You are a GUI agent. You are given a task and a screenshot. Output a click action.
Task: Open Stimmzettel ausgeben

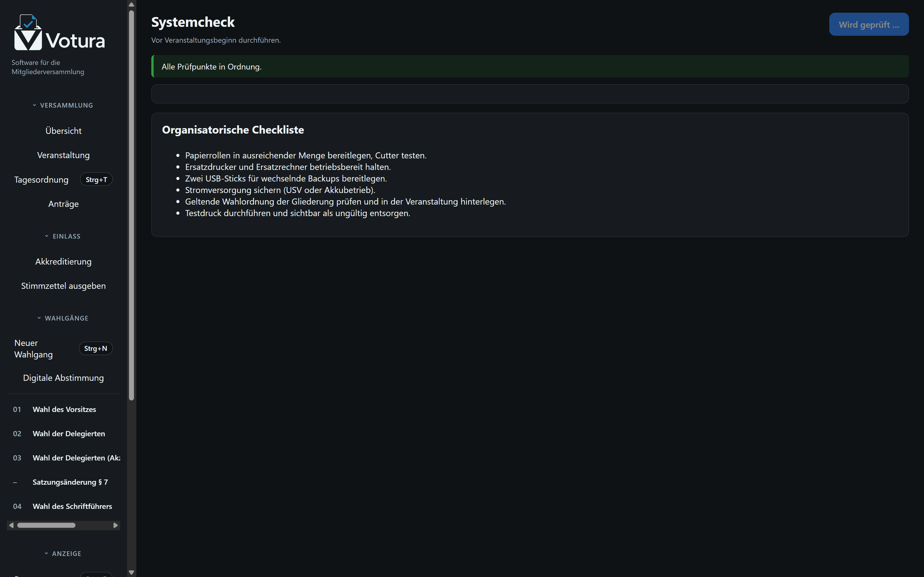(x=64, y=286)
